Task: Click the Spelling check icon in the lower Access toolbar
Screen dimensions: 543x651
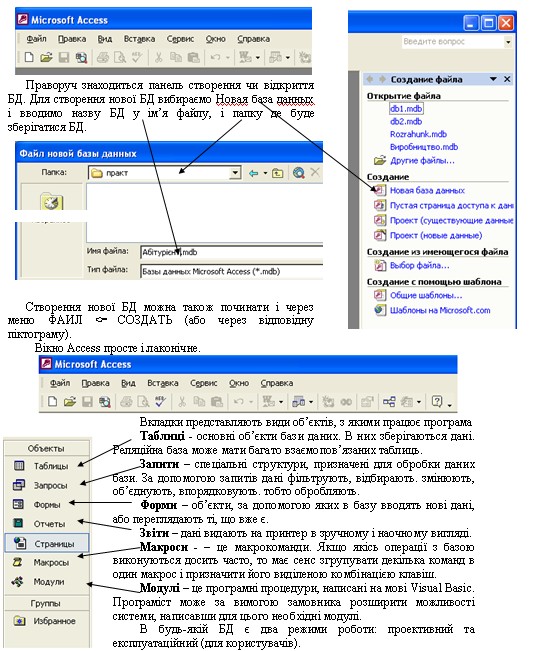Action: pyautogui.click(x=160, y=401)
